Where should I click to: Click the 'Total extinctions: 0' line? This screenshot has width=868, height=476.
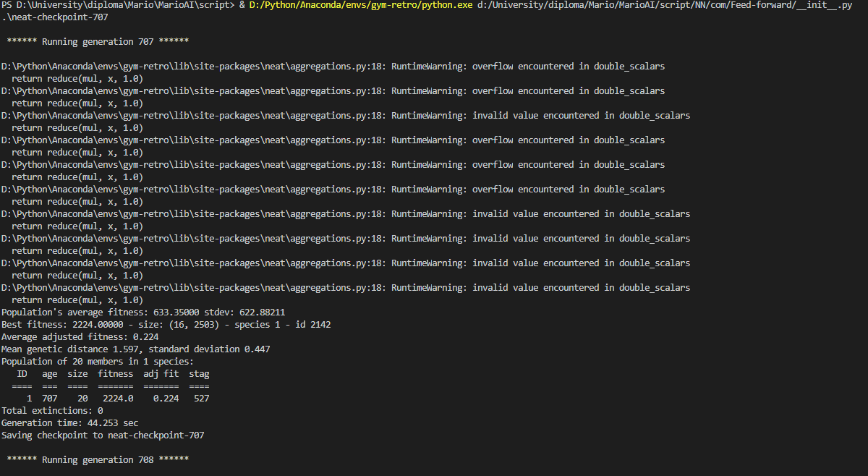52,411
